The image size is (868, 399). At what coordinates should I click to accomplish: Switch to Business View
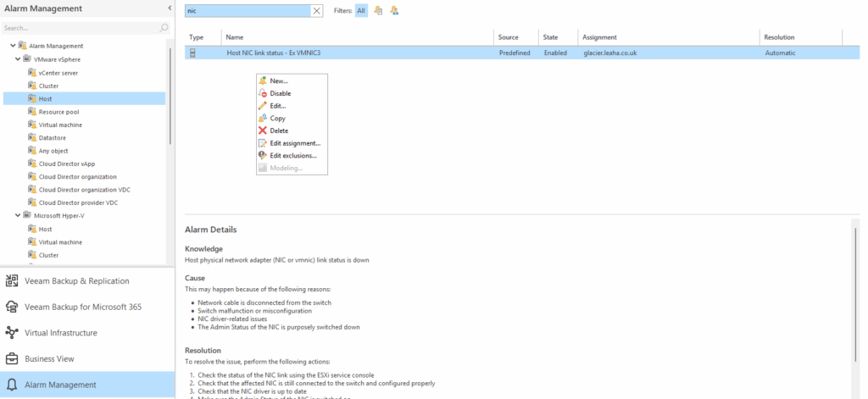point(87,358)
